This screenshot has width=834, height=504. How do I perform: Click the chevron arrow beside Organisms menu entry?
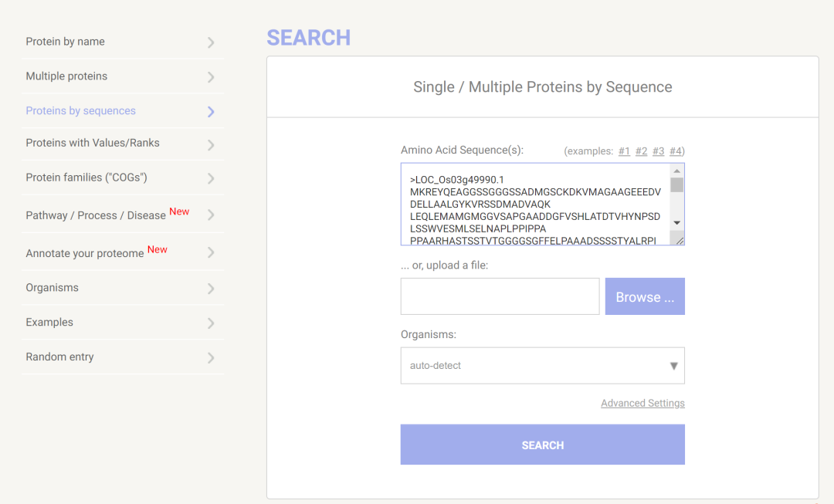[211, 289]
